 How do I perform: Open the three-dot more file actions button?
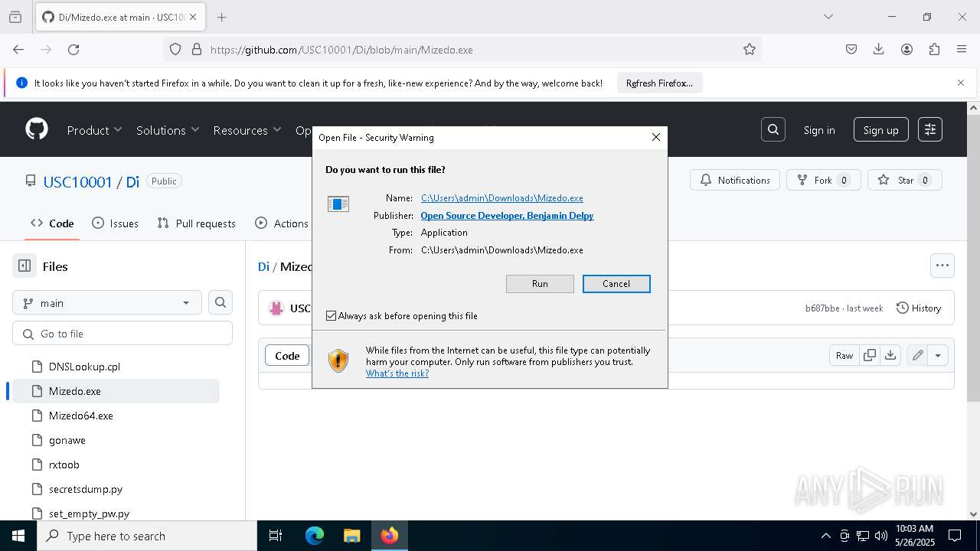coord(942,266)
